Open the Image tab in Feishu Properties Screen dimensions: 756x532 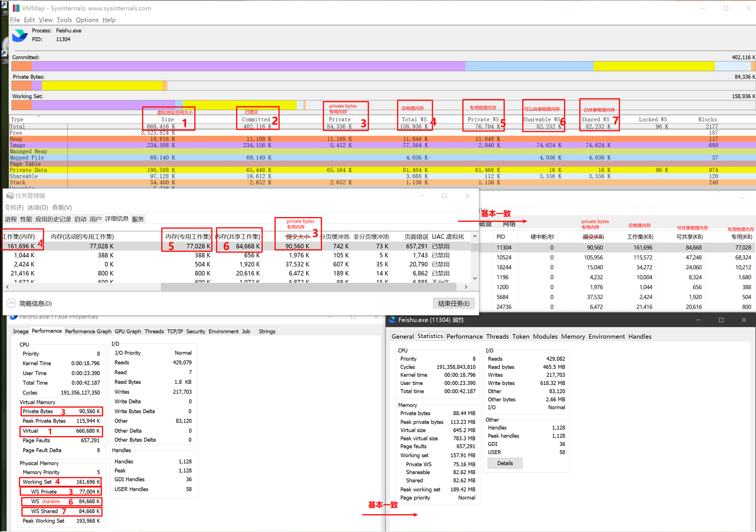pos(20,331)
